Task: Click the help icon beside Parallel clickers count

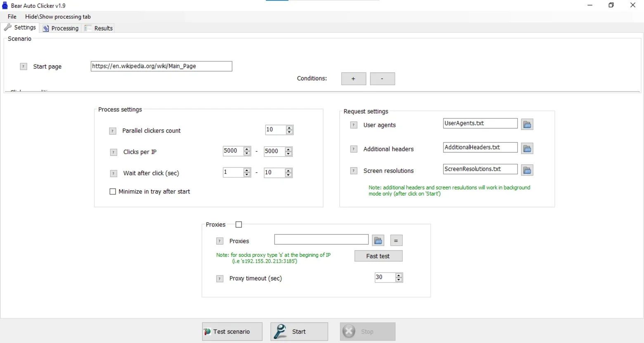Action: point(113,131)
